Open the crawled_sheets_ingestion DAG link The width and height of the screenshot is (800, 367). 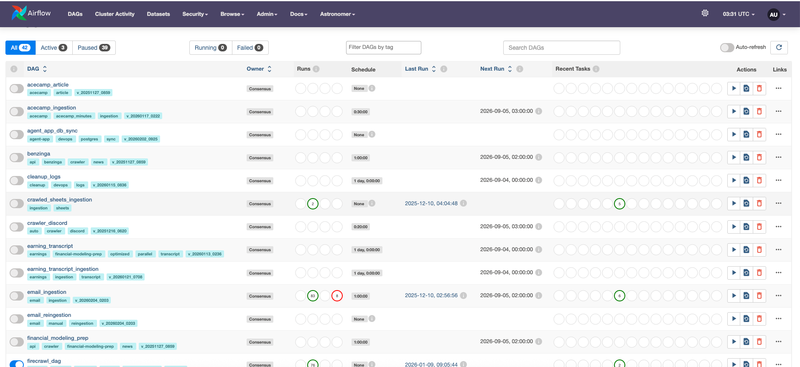coord(60,200)
